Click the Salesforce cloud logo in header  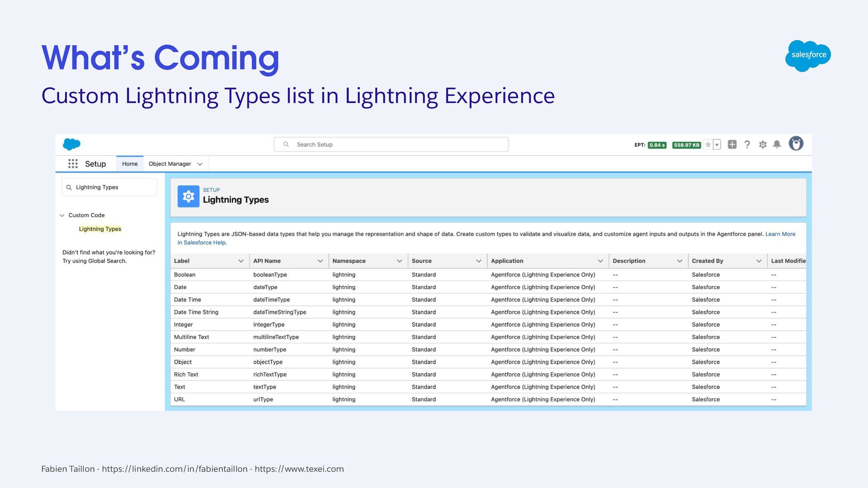71,144
